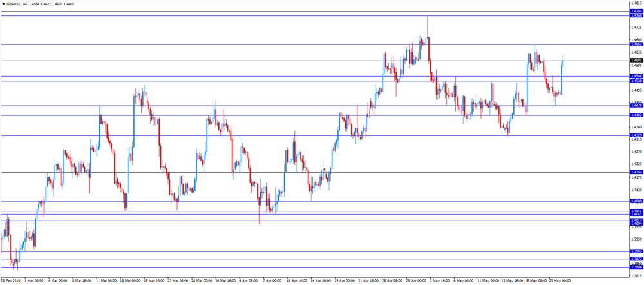This screenshot has height=285, width=644.
Task: Click the 1.4270 price scale tick
Action: [637, 152]
